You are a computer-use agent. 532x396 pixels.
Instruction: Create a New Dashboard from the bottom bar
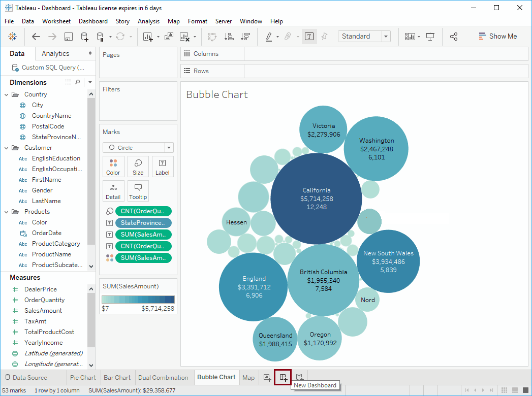click(x=283, y=377)
